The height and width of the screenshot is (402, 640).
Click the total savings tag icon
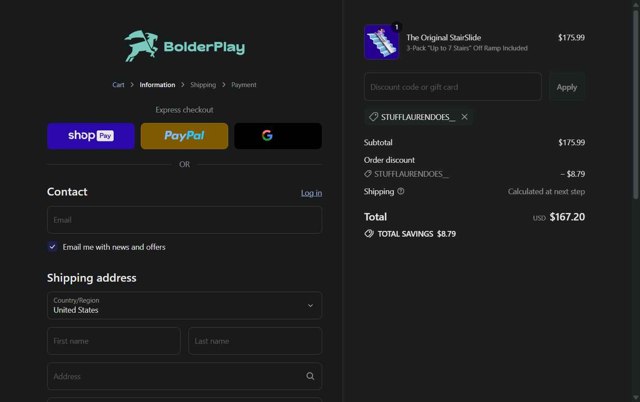pyautogui.click(x=369, y=234)
